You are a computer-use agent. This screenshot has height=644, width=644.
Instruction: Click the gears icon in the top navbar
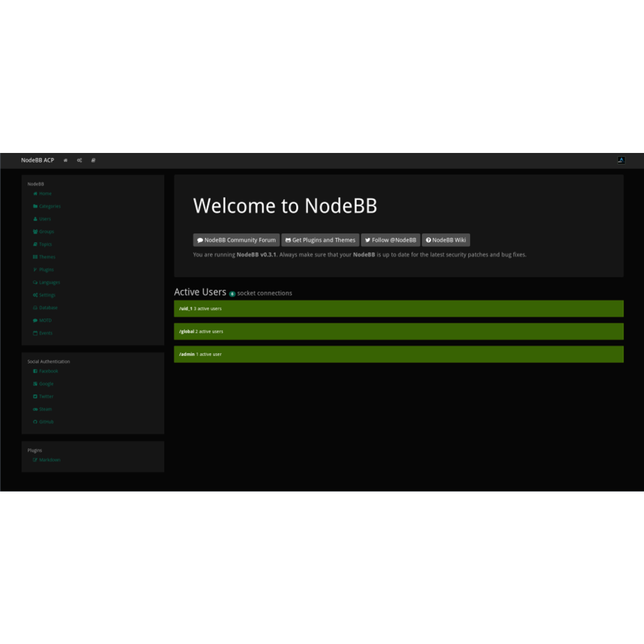click(x=79, y=160)
